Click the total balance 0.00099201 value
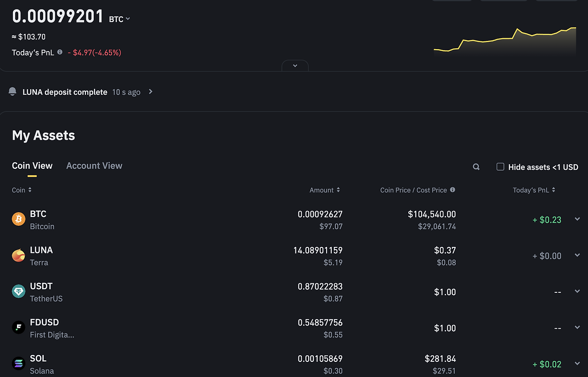This screenshot has height=377, width=588. click(x=58, y=17)
